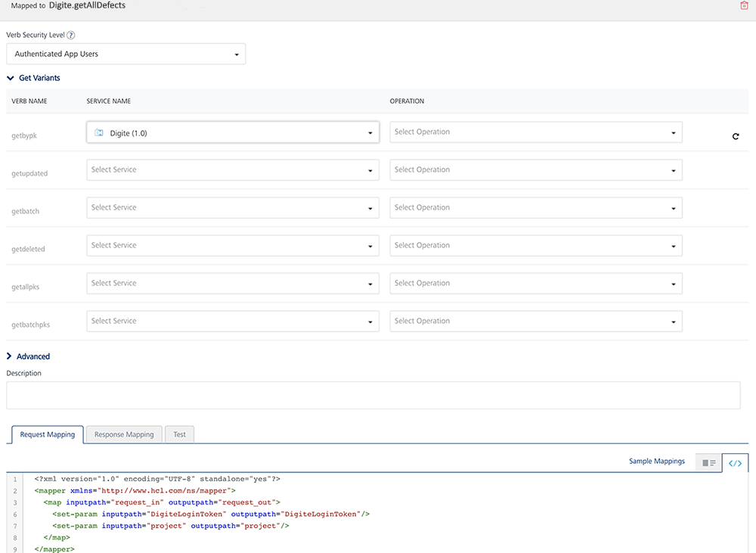756x553 pixels.
Task: Switch to visual mapping editor view icon
Action: coord(708,462)
